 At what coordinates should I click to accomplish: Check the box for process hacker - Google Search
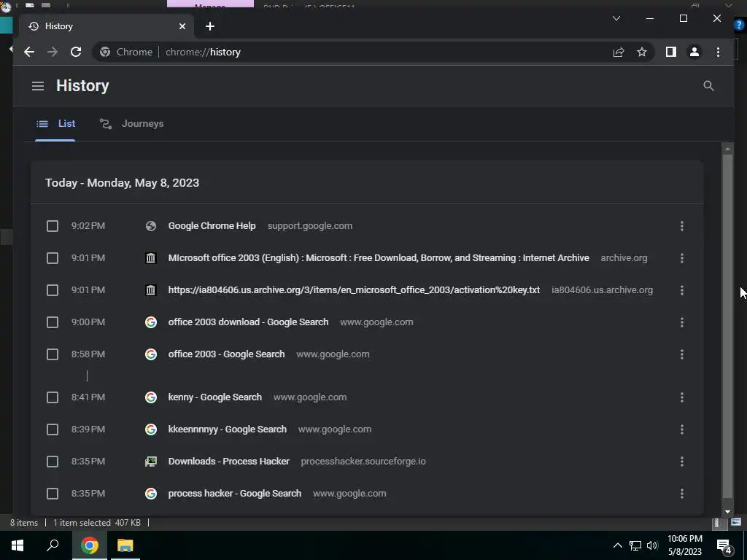click(53, 494)
